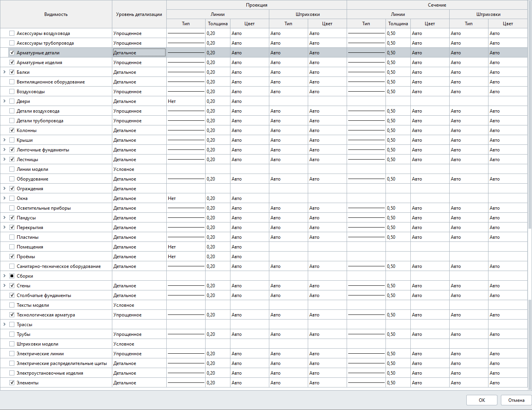Screen dimensions: 532x410
Task: Expand the Трассы category row
Action: (x=4, y=325)
